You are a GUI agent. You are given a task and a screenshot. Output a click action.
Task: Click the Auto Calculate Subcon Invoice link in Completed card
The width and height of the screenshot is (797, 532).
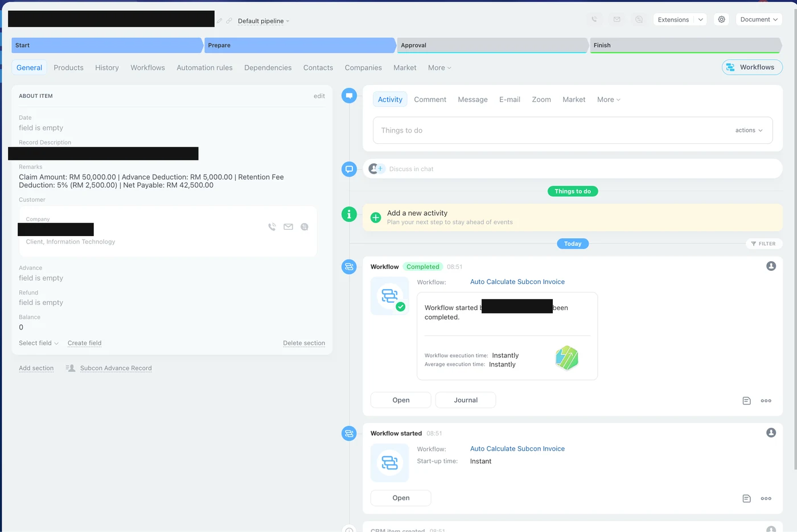coord(517,282)
